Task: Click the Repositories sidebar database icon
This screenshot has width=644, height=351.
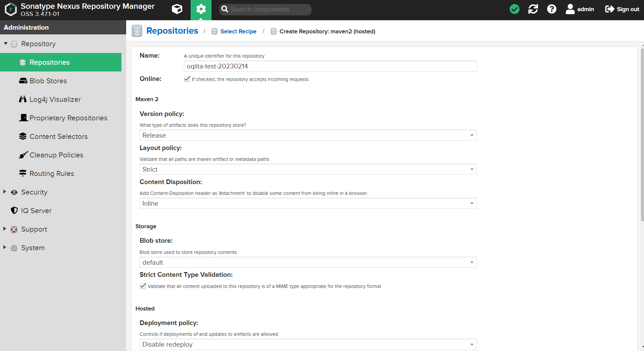Action: [23, 62]
